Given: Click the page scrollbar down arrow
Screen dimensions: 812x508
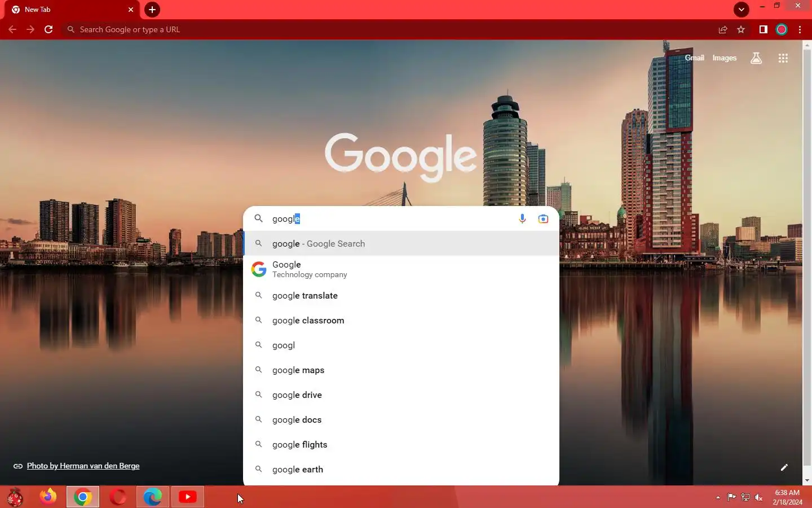Looking at the screenshot, I should [x=807, y=480].
